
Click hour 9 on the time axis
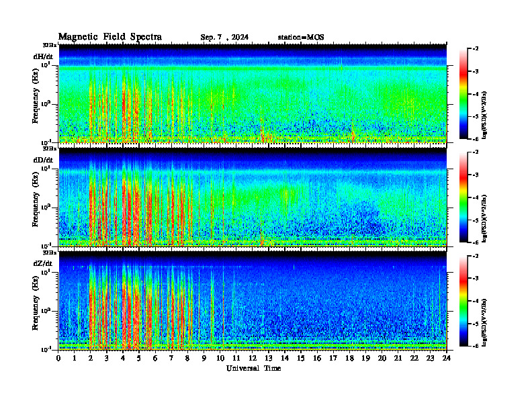(x=204, y=359)
